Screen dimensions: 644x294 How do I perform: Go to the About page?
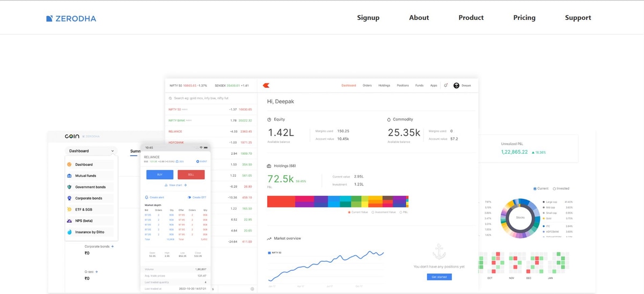tap(419, 18)
